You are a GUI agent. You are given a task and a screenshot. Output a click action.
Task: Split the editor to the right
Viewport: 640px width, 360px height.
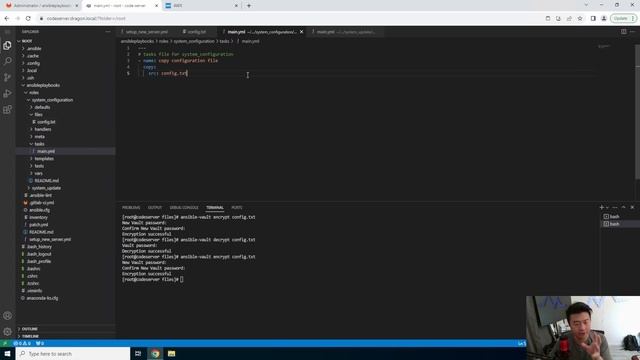(x=624, y=31)
